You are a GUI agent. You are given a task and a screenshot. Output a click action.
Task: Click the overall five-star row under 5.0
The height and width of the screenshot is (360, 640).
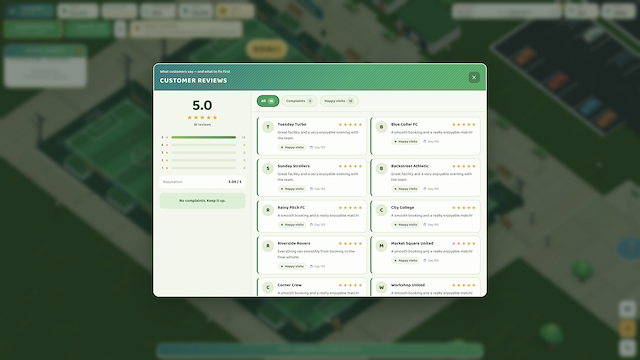point(202,118)
